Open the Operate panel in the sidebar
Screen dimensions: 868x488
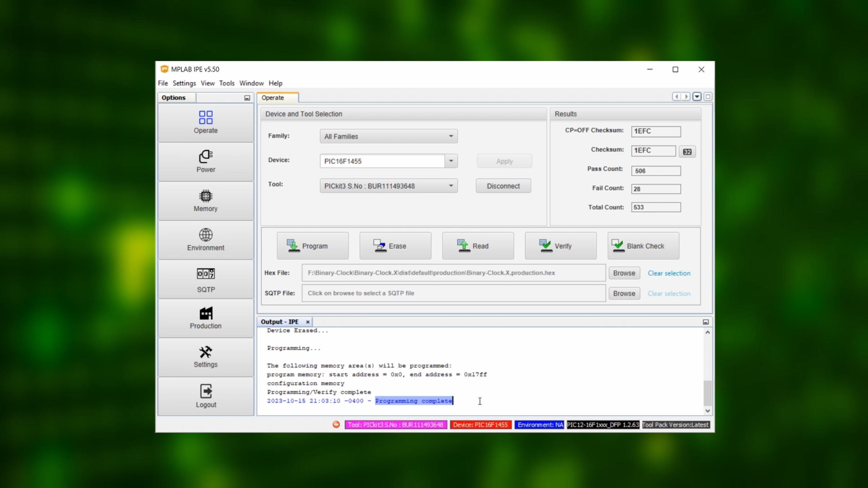[205, 122]
